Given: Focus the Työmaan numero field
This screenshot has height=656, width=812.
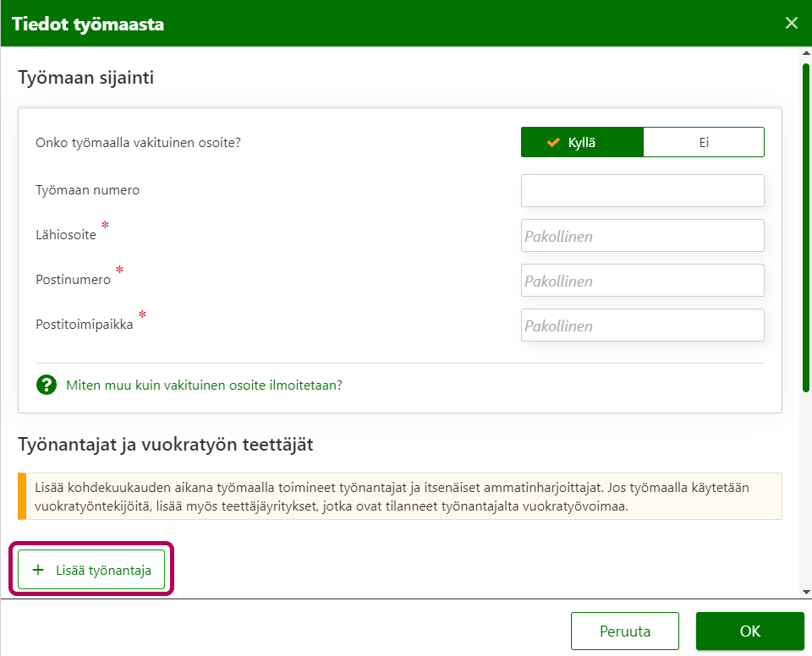Looking at the screenshot, I should click(642, 191).
